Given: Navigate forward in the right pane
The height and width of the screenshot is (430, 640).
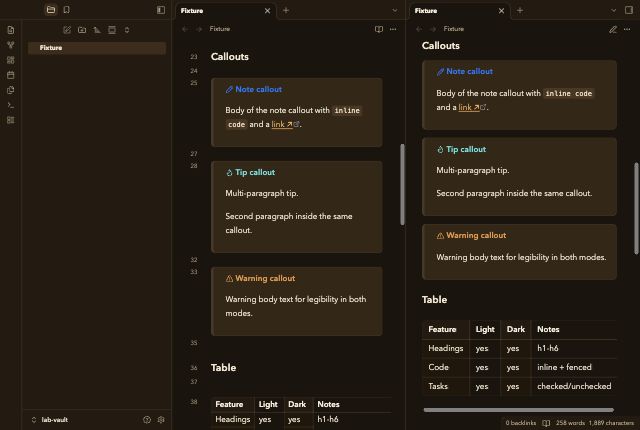Looking at the screenshot, I should (433, 29).
